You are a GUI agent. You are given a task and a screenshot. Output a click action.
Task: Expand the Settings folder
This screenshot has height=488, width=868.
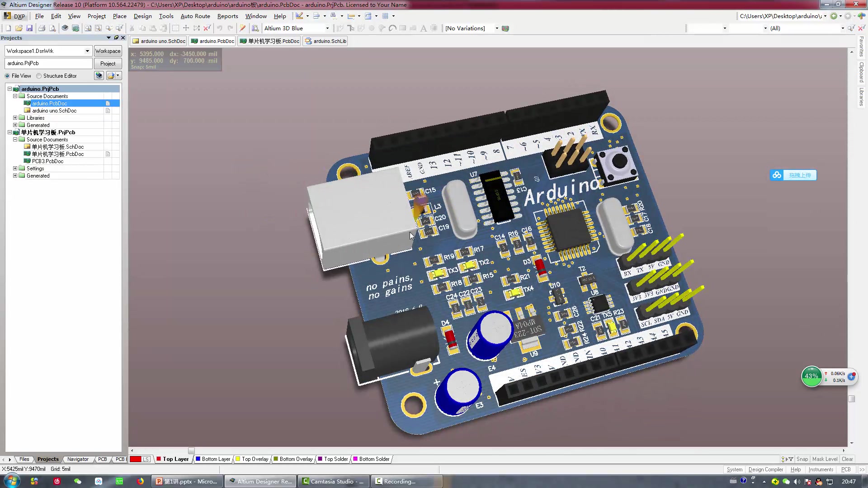pyautogui.click(x=15, y=169)
